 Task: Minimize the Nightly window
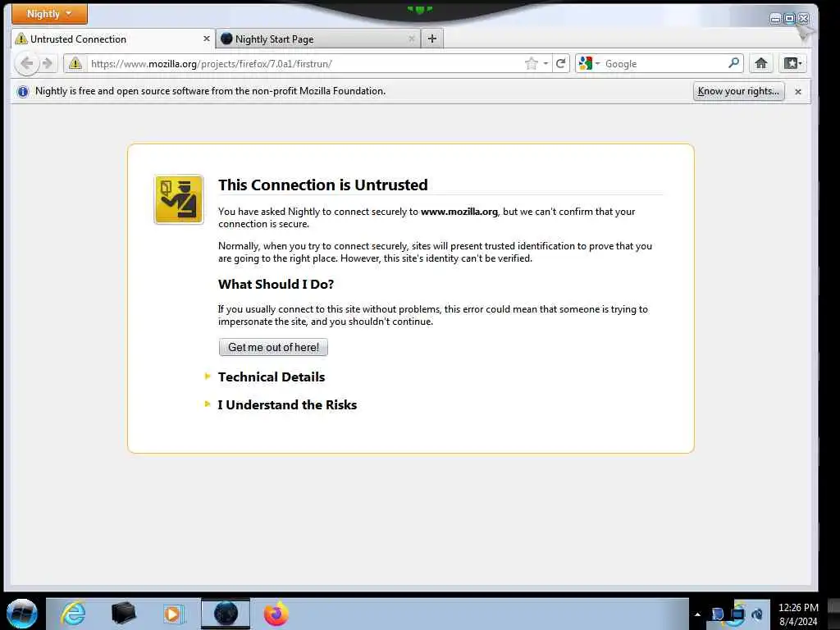[x=775, y=19]
